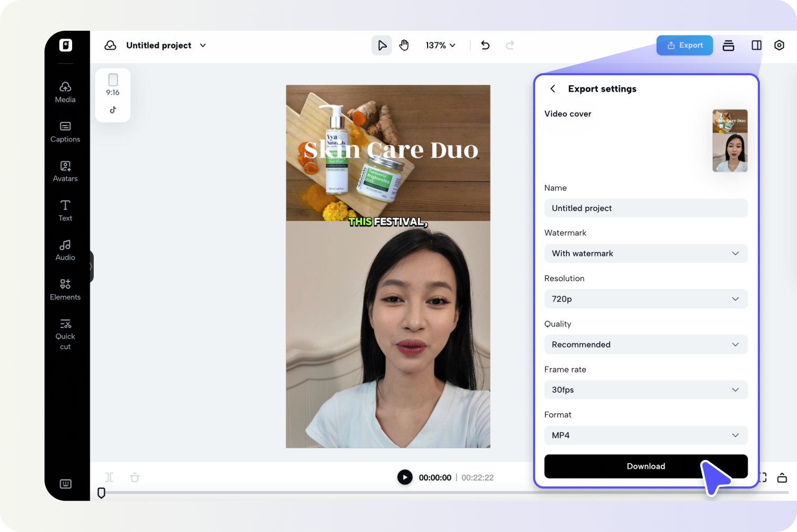This screenshot has width=797, height=532.
Task: Open the Resolution 720p dropdown
Action: (646, 299)
